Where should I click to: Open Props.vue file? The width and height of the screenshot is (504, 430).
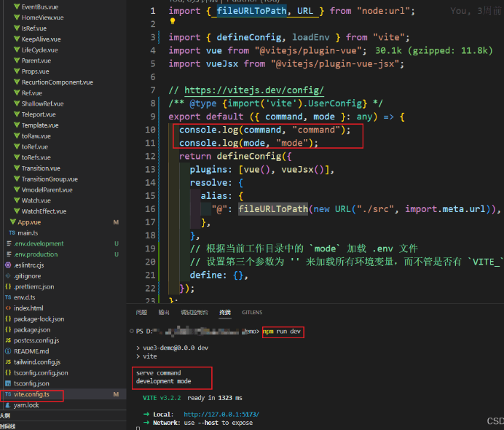click(35, 71)
